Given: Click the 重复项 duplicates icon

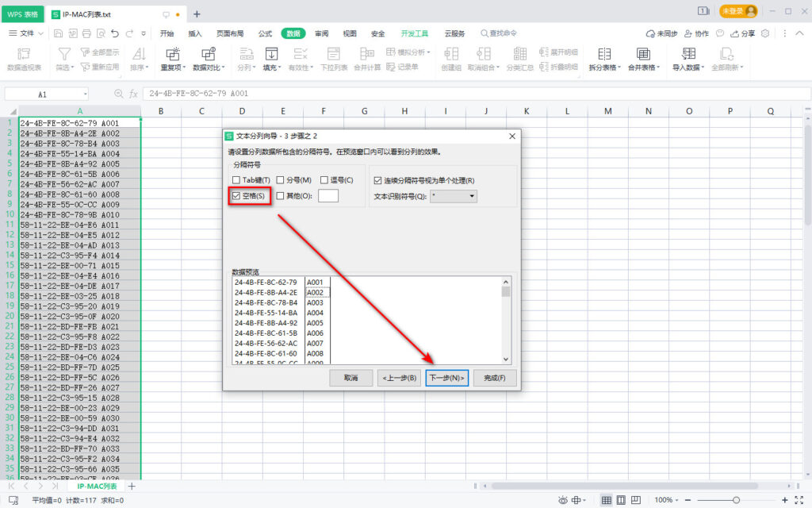Looking at the screenshot, I should (x=172, y=54).
